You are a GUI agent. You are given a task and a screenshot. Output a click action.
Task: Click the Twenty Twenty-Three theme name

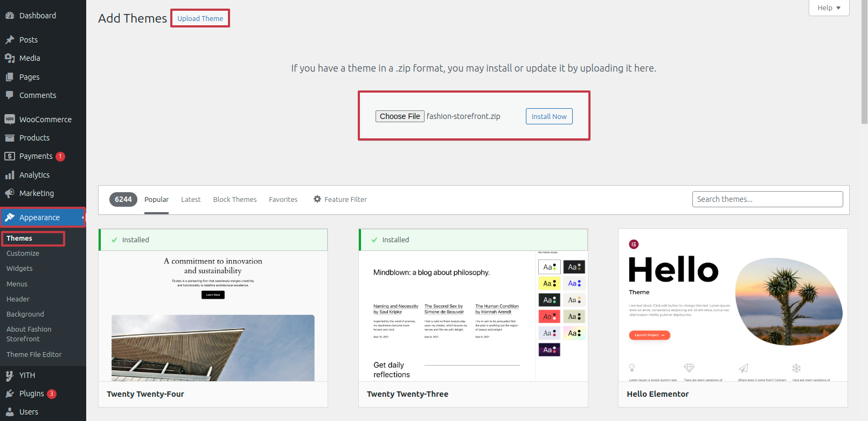[407, 394]
